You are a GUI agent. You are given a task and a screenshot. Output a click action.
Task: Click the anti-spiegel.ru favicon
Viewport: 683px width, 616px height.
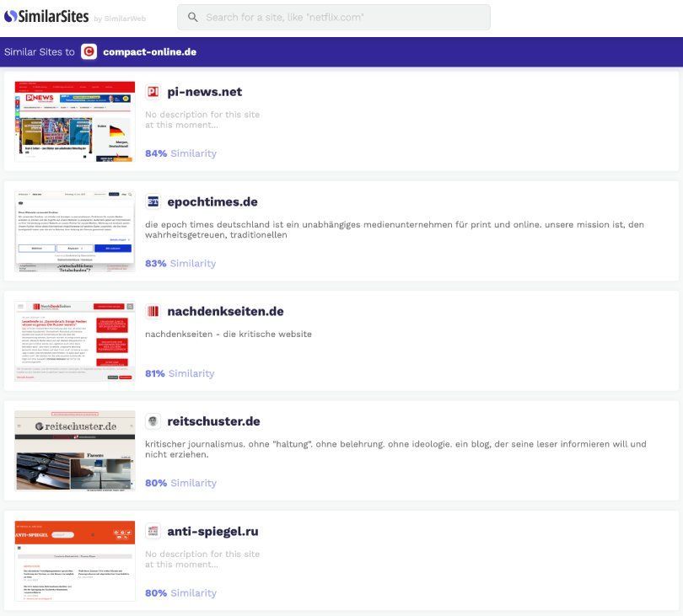(153, 532)
